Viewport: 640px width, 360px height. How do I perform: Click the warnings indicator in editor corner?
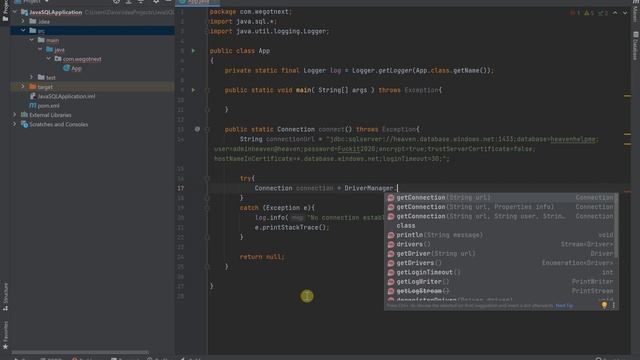click(589, 13)
